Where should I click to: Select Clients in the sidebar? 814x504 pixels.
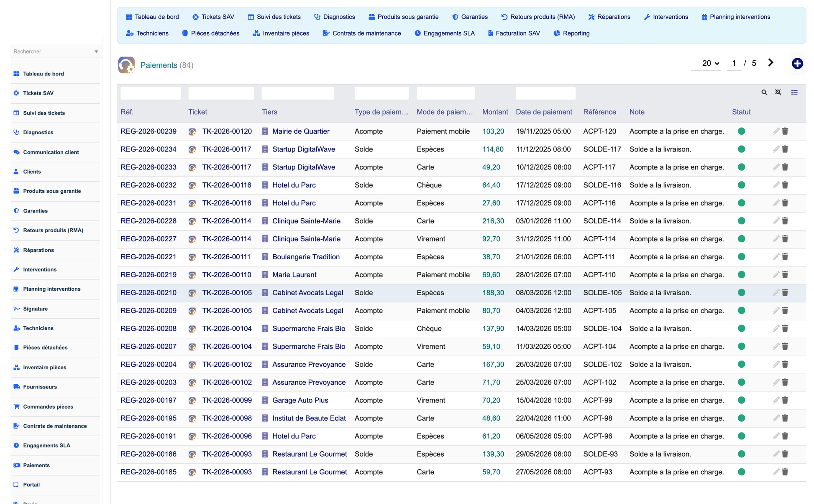pyautogui.click(x=32, y=171)
